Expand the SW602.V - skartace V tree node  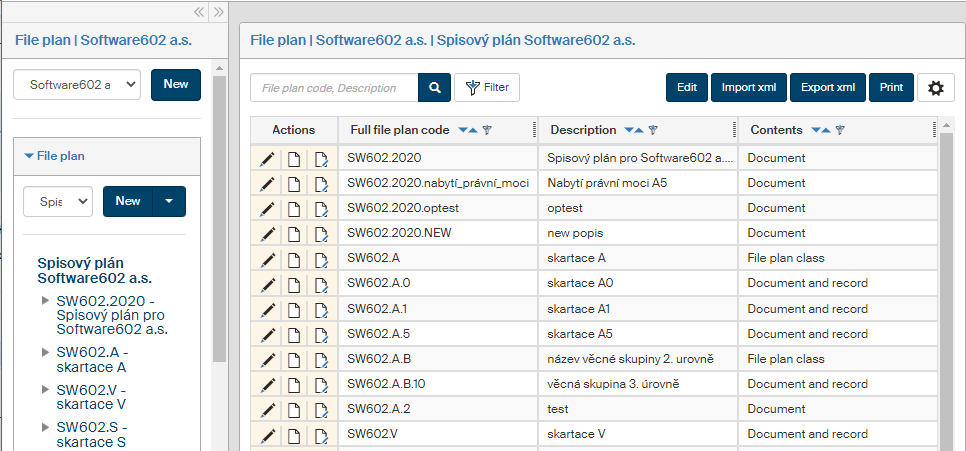pyautogui.click(x=45, y=390)
